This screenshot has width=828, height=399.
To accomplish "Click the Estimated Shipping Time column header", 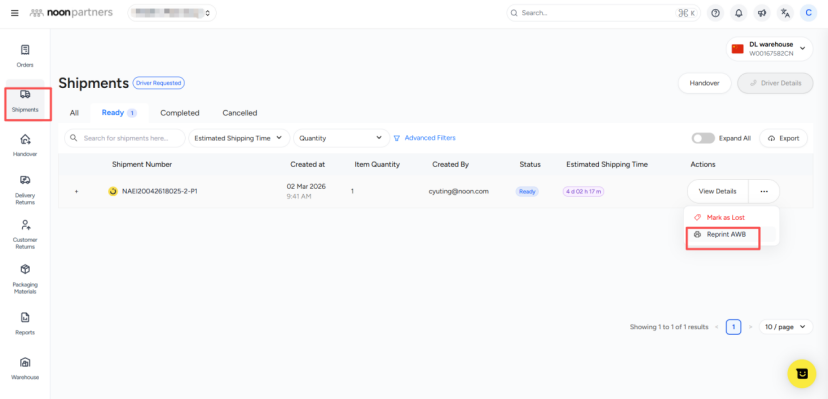I will (607, 165).
